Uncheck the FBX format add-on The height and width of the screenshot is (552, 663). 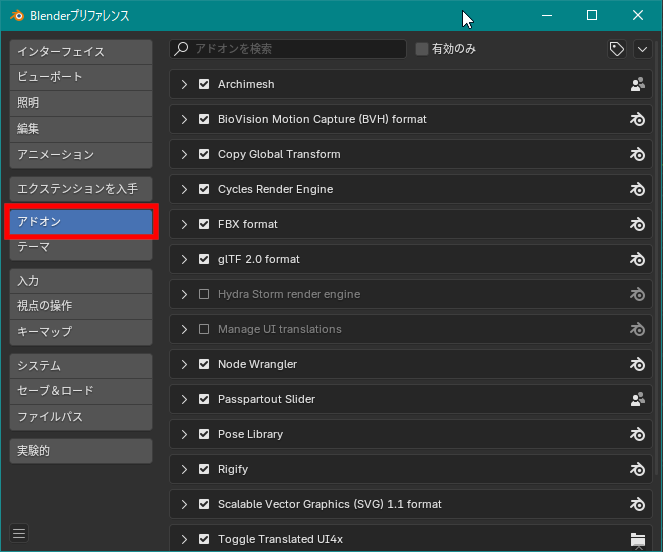click(x=204, y=224)
